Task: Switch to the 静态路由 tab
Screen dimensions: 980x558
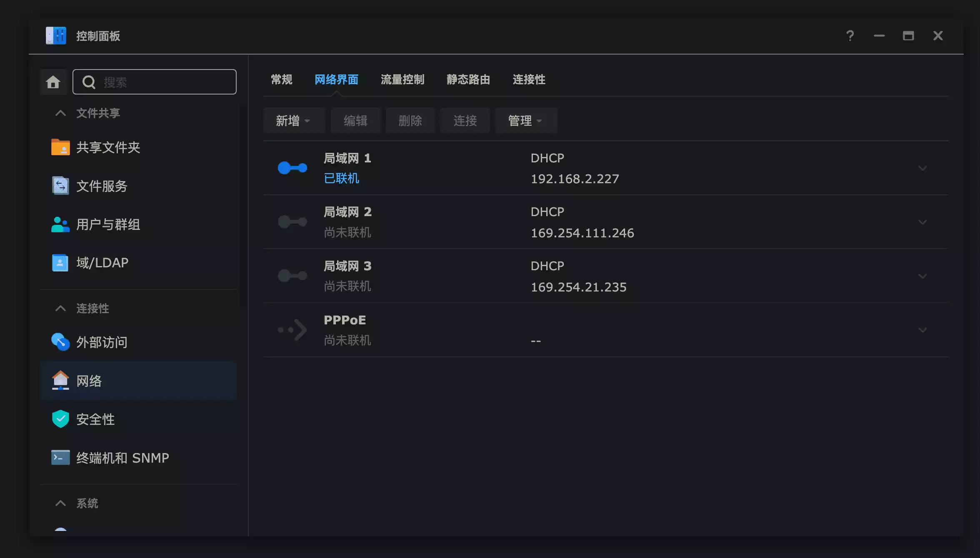Action: [x=468, y=80]
